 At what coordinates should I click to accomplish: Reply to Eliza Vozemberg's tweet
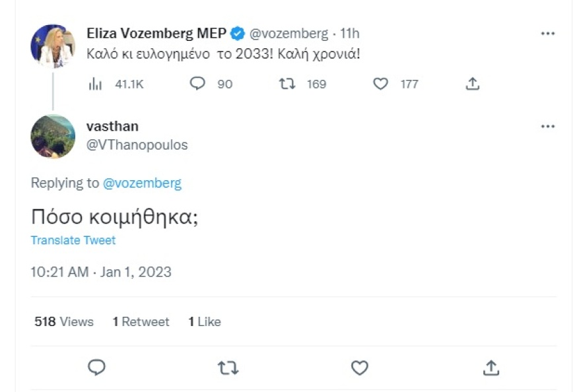coord(196,84)
